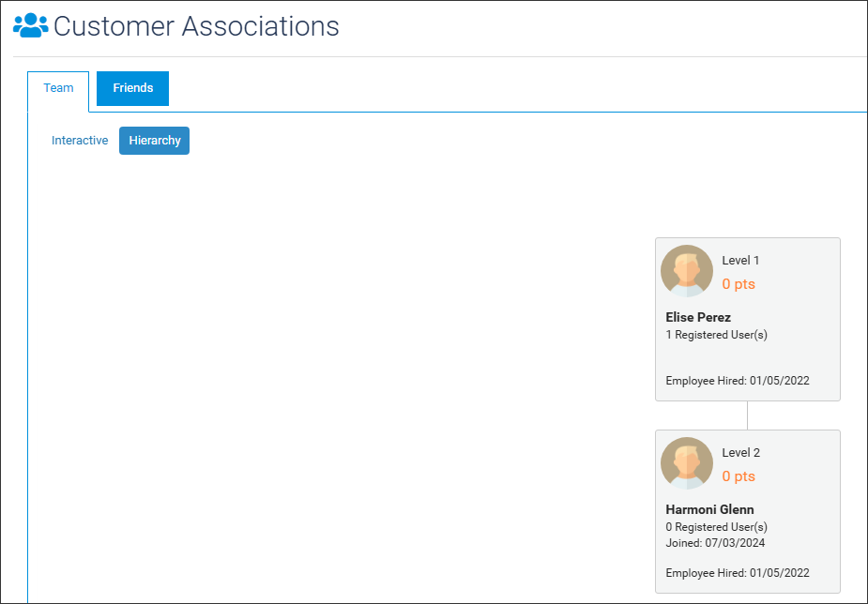Image resolution: width=868 pixels, height=604 pixels.
Task: Click the Customer Associations page title
Action: click(x=196, y=26)
